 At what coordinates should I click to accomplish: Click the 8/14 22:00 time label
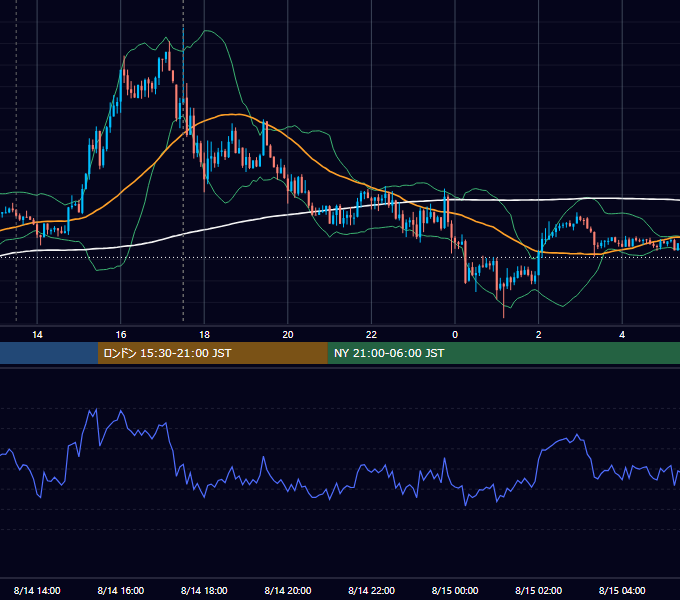(x=371, y=590)
